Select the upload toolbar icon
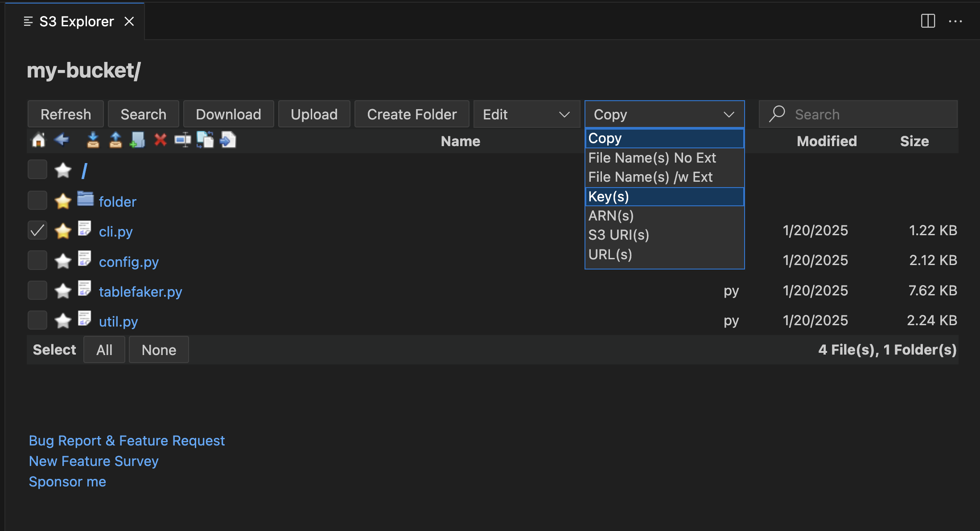 (115, 140)
